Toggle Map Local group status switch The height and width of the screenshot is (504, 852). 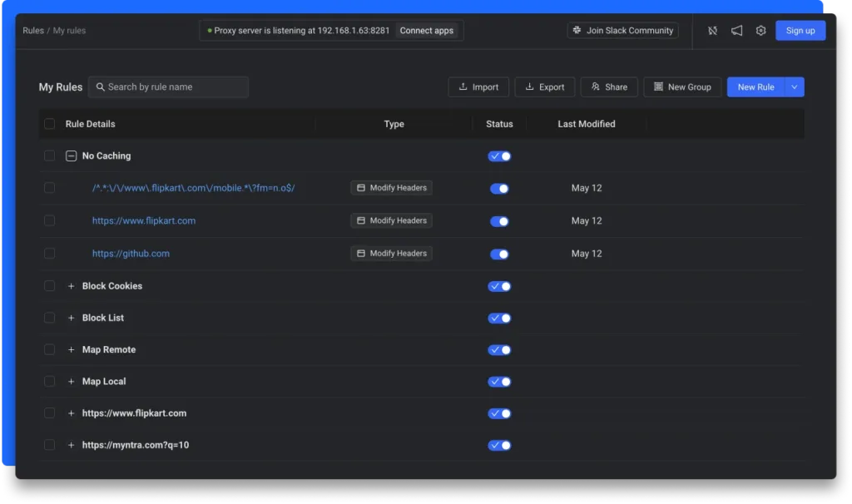pos(499,382)
